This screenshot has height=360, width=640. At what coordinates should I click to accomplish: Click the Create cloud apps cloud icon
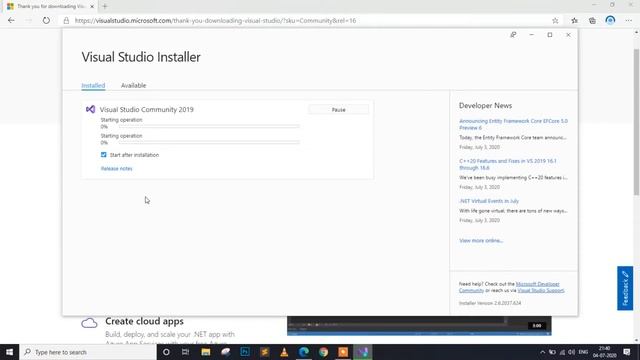coord(89,324)
